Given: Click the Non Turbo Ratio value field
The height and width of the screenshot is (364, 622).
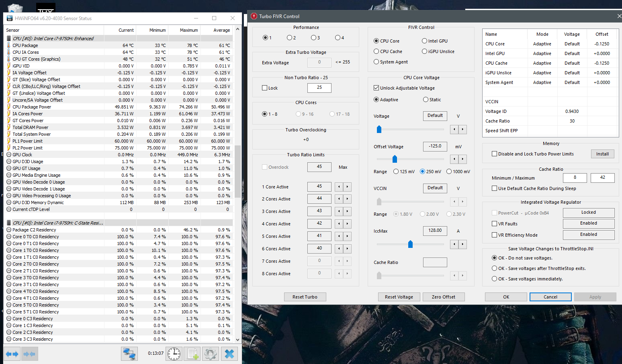Looking at the screenshot, I should pyautogui.click(x=319, y=88).
